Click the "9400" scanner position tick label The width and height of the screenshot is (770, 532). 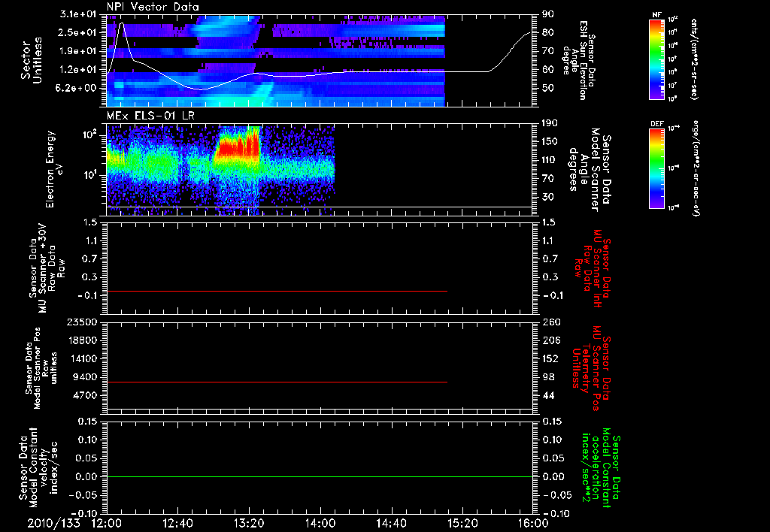click(x=85, y=377)
